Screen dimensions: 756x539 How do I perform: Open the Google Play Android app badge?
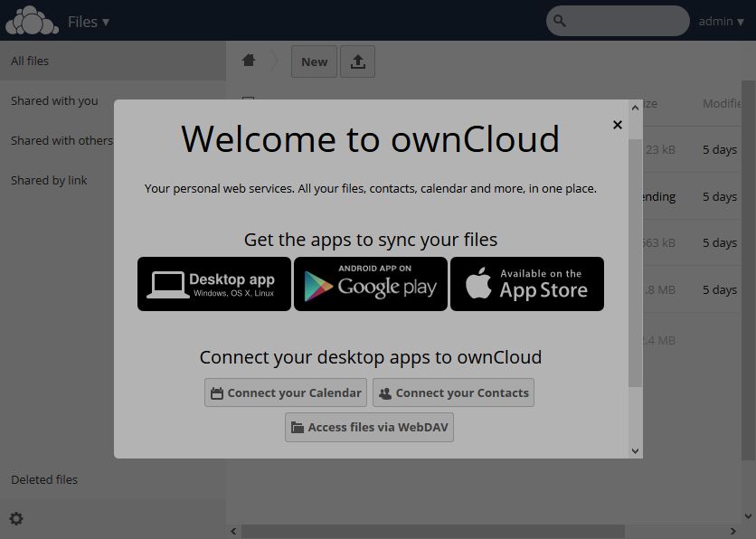coord(371,284)
